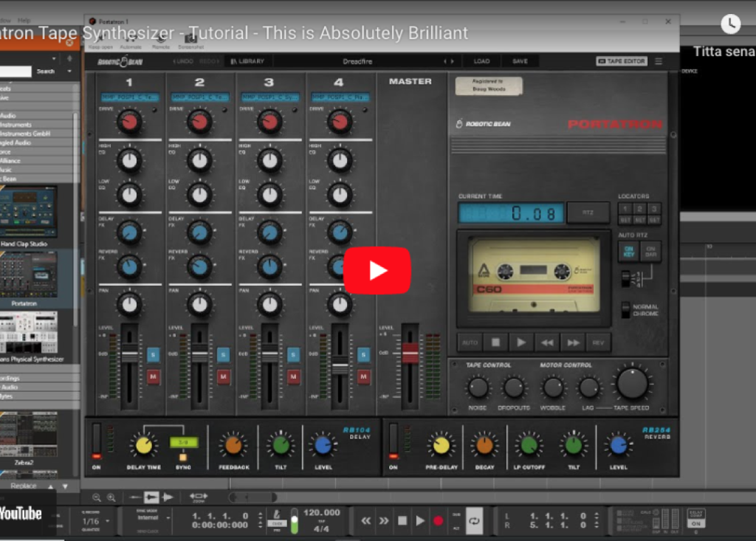The image size is (756, 541).
Task: Click the LP Cutoff knob
Action: coord(529,446)
